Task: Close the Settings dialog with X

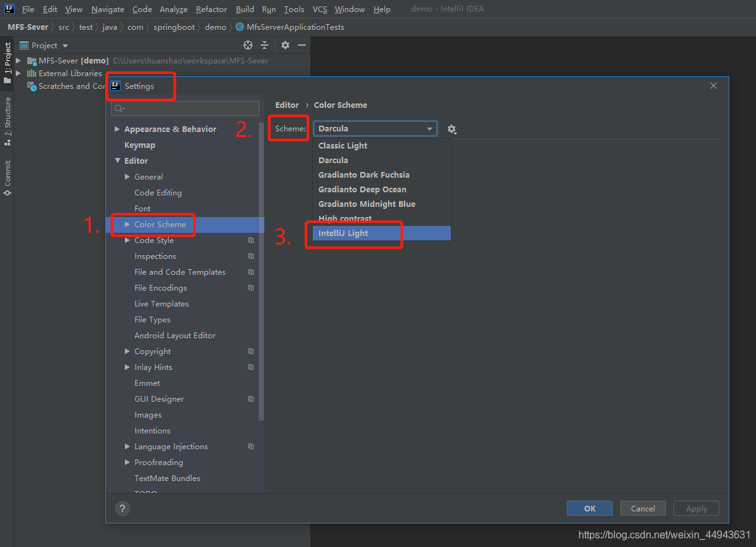Action: click(714, 86)
